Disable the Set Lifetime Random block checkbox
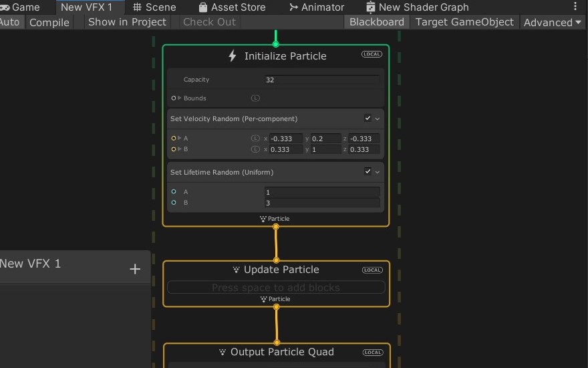This screenshot has width=588, height=368. click(367, 171)
